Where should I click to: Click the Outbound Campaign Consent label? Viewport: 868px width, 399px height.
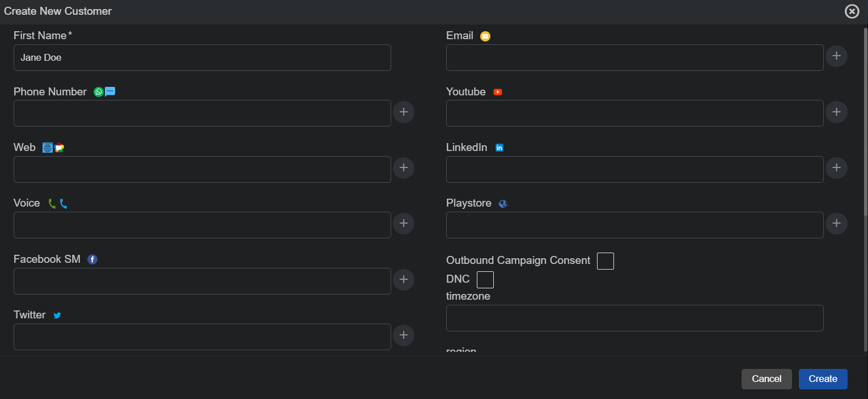[x=518, y=261]
